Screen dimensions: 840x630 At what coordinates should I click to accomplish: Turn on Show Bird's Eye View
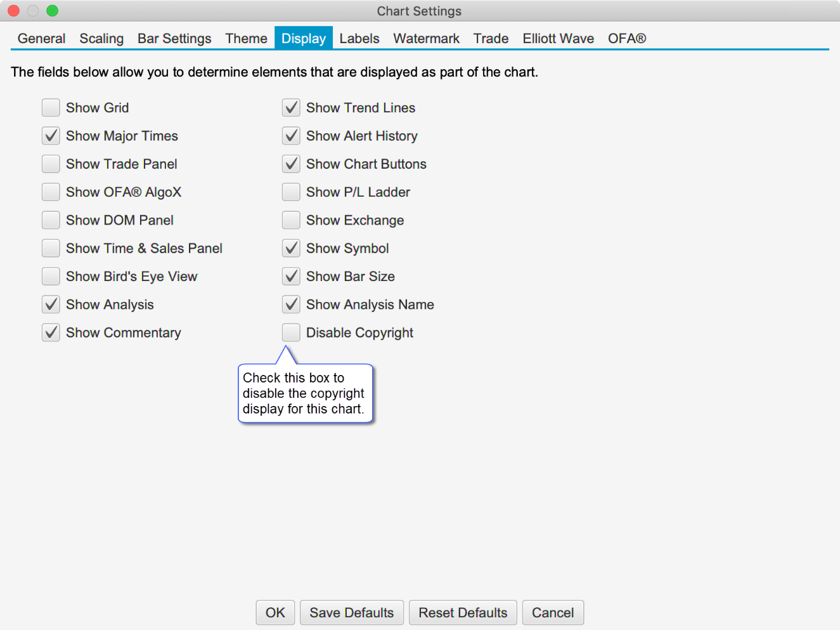[x=51, y=277]
